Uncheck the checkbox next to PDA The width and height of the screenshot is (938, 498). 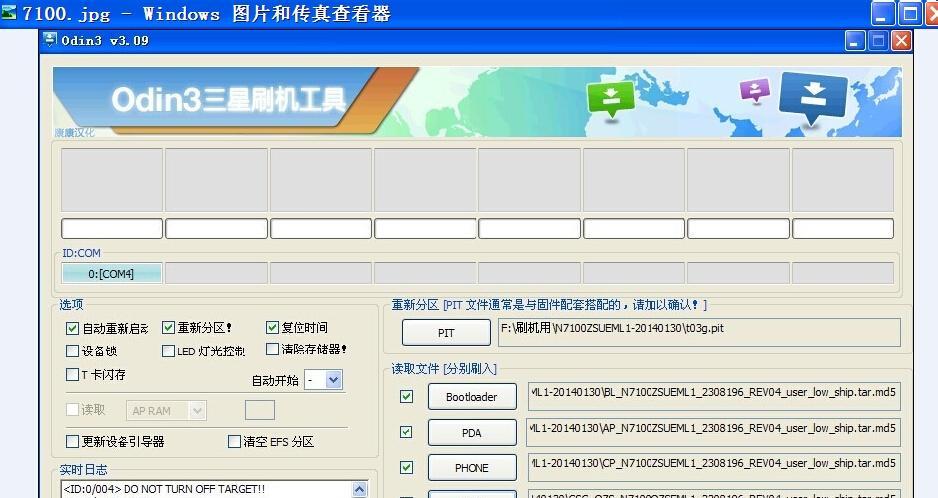[x=406, y=432]
